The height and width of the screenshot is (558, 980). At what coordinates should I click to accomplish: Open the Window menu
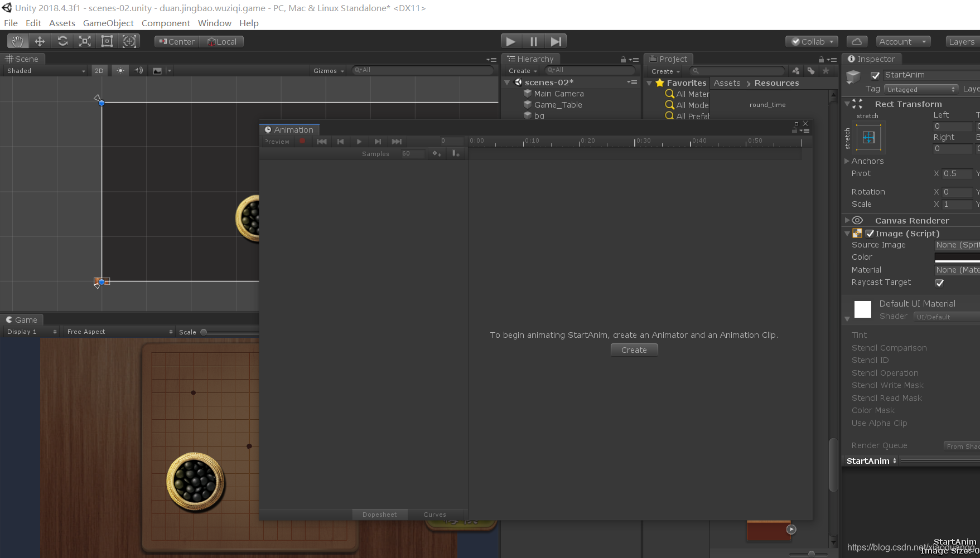point(214,23)
